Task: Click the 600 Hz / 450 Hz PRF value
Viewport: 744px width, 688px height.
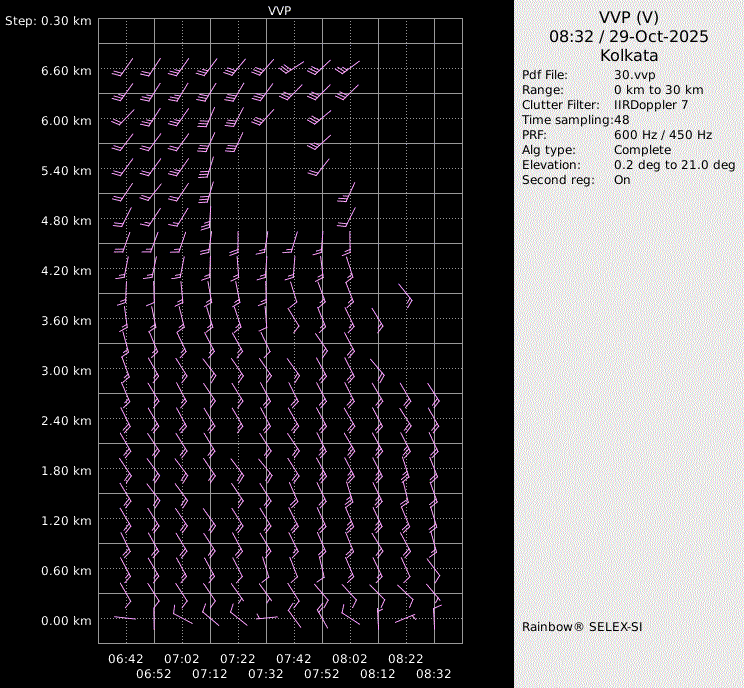Action: pos(663,135)
